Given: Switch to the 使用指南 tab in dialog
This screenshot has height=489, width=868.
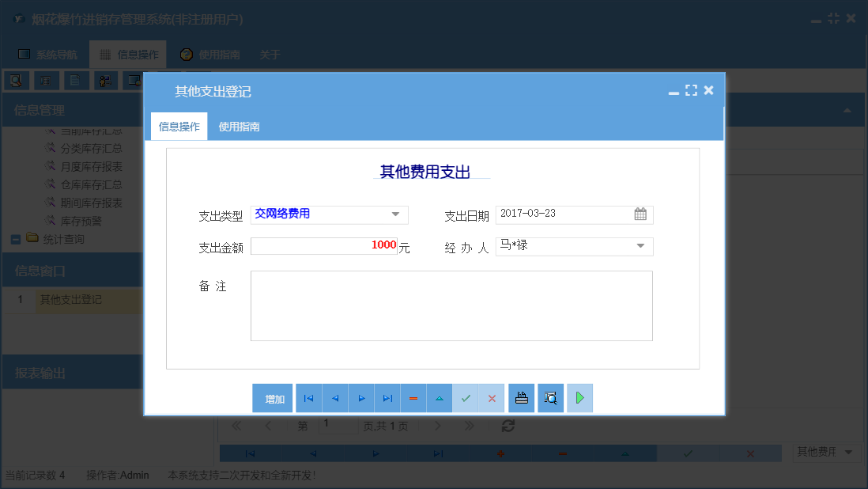Looking at the screenshot, I should pos(239,125).
